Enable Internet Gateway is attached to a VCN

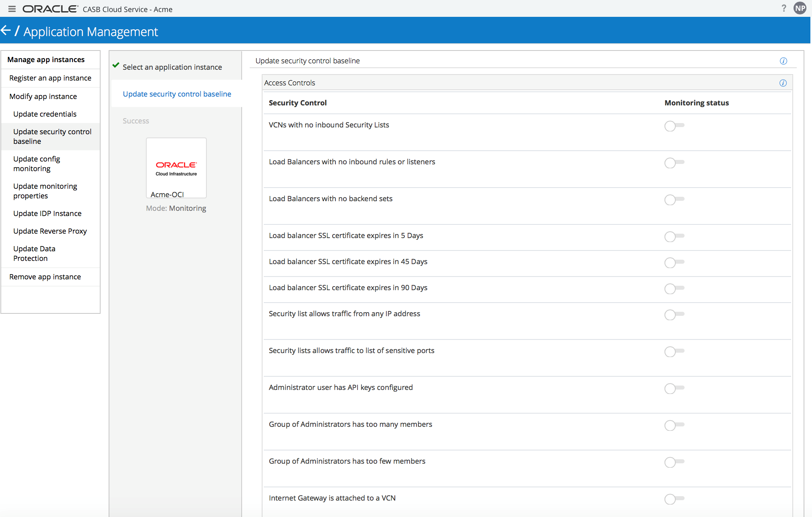pos(674,499)
